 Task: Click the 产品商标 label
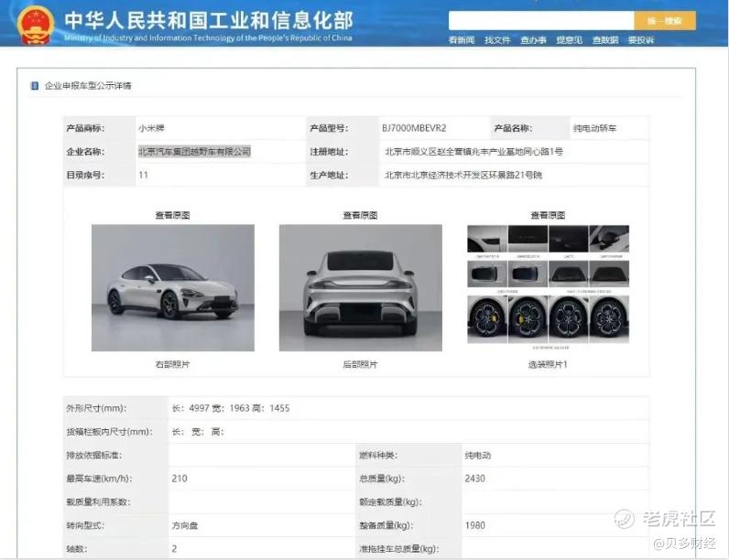(85, 128)
